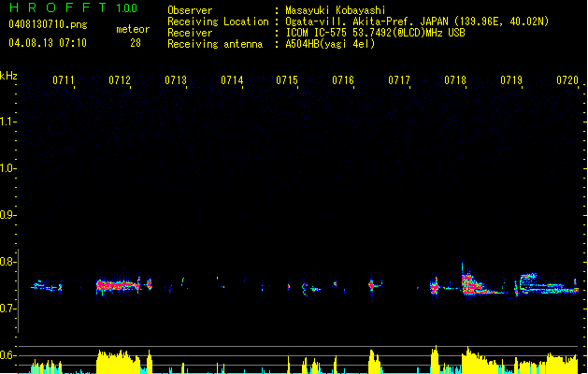Select the filename 0408130710.png
588x374 pixels.
point(48,24)
